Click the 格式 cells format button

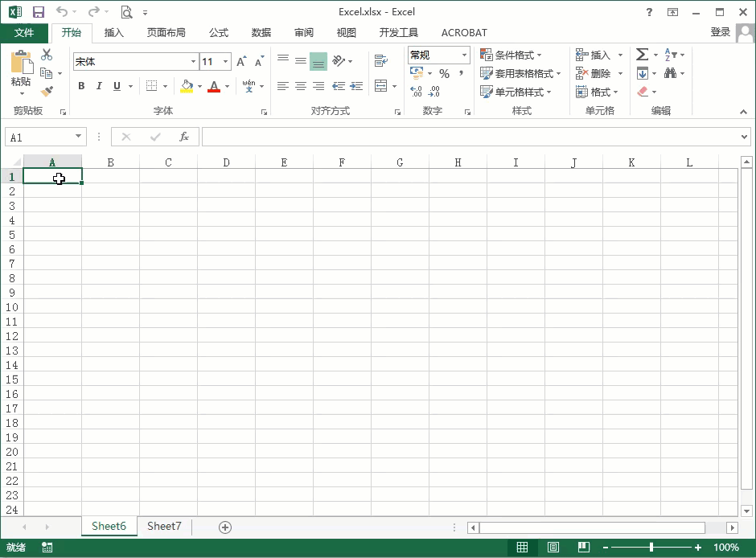597,92
